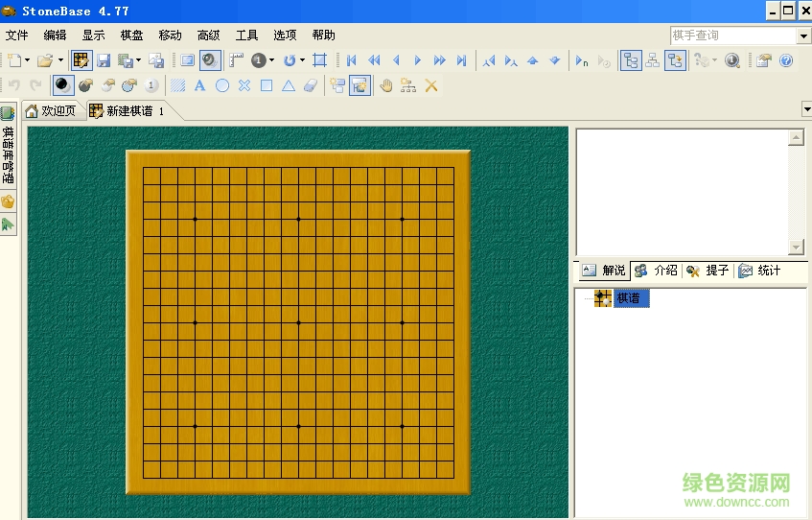The width and height of the screenshot is (812, 520).
Task: Toggle the numbered stone mode button
Action: [x=151, y=85]
